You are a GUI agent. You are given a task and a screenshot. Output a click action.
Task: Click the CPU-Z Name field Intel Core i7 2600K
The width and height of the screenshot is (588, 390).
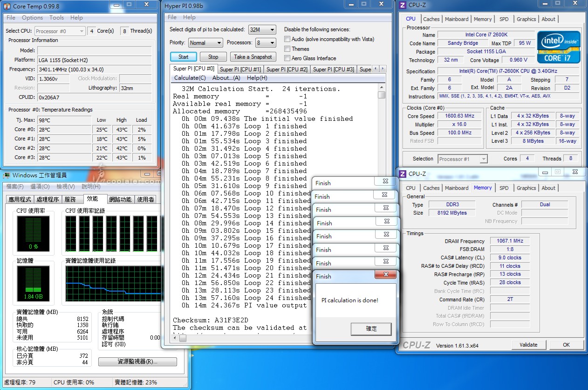coord(486,35)
